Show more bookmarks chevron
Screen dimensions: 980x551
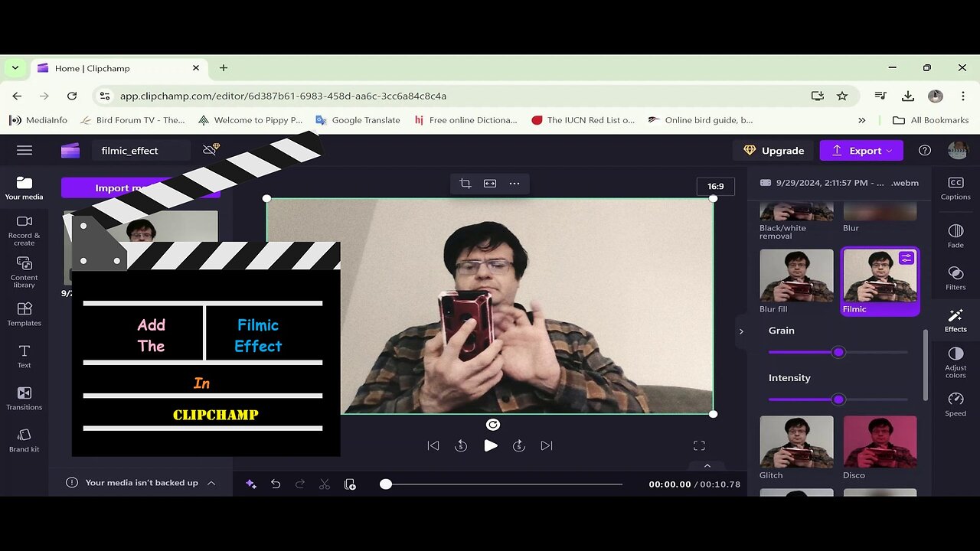click(x=862, y=120)
